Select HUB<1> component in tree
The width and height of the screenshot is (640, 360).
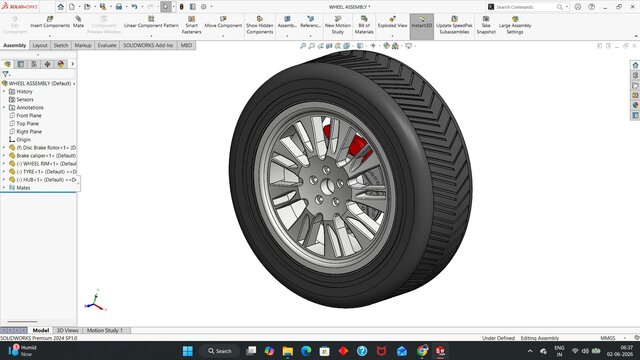pyautogui.click(x=42, y=180)
